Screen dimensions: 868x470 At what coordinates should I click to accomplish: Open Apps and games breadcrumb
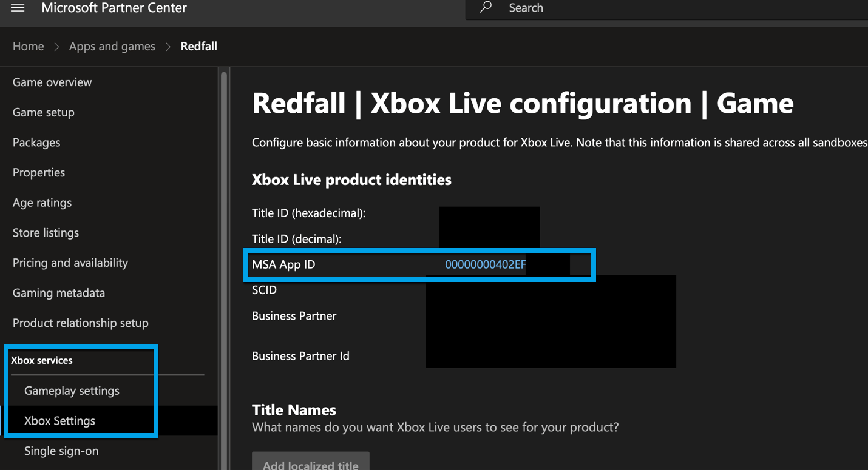coord(112,47)
